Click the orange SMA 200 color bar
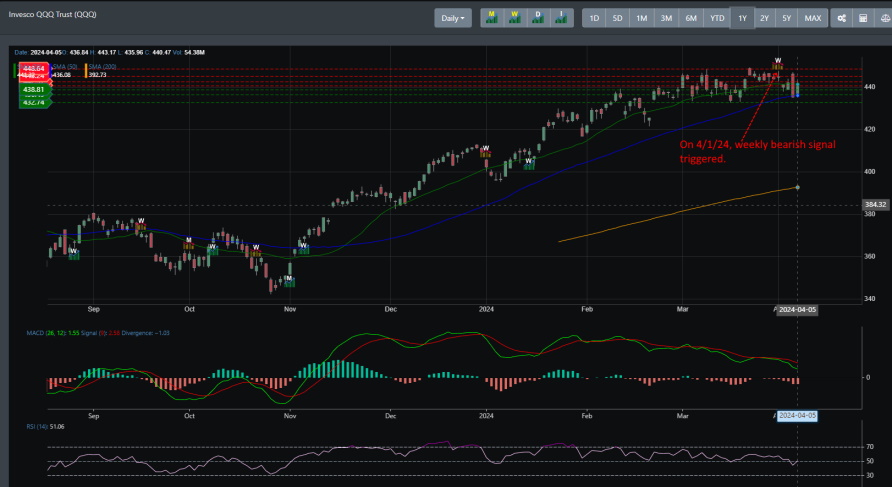The image size is (892, 487). tap(86, 71)
